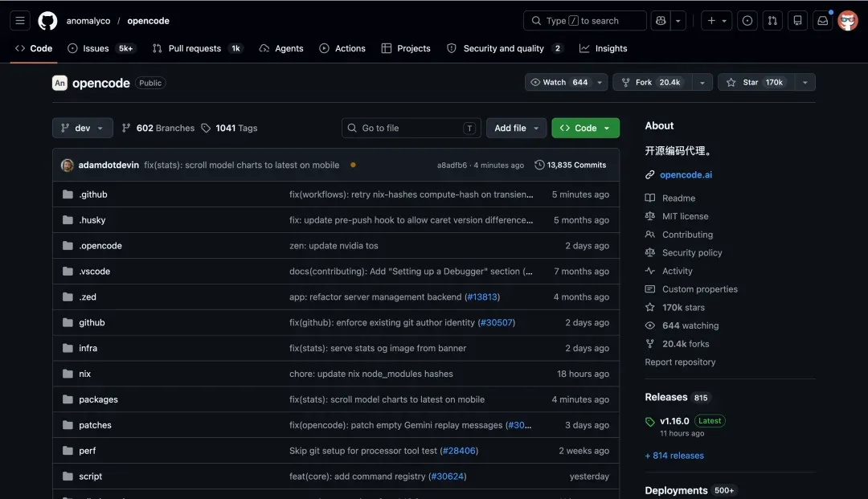This screenshot has height=499, width=868.
Task: Open the opencode.ai website link
Action: pos(686,175)
